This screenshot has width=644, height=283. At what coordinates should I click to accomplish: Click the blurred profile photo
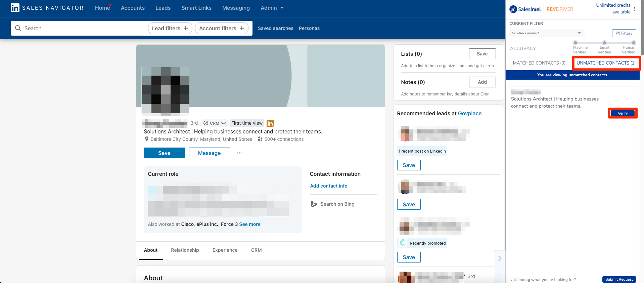click(x=166, y=90)
